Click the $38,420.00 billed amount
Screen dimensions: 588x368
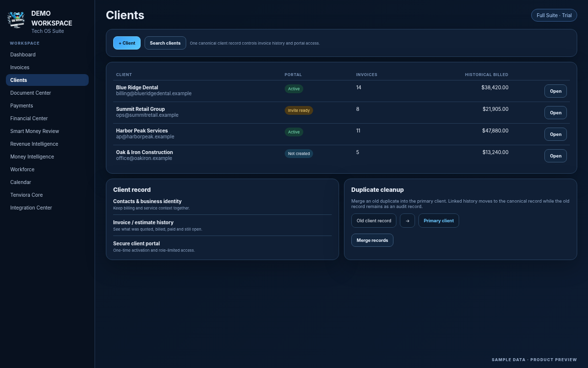pos(495,87)
